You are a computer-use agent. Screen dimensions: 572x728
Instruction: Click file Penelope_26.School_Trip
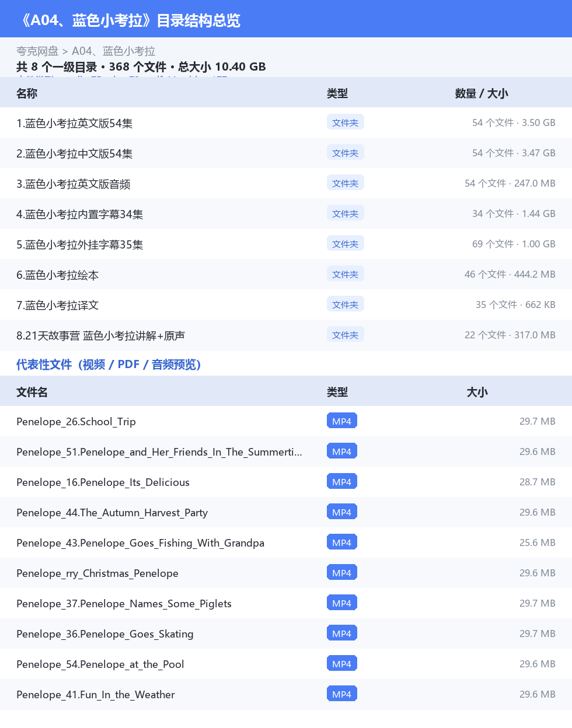point(76,422)
